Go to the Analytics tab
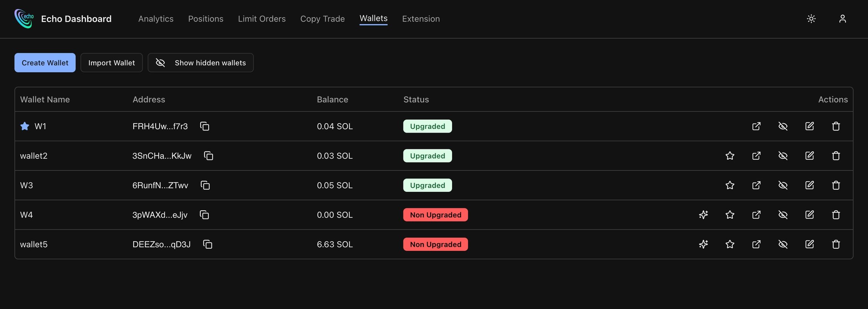This screenshot has width=868, height=309. point(156,19)
